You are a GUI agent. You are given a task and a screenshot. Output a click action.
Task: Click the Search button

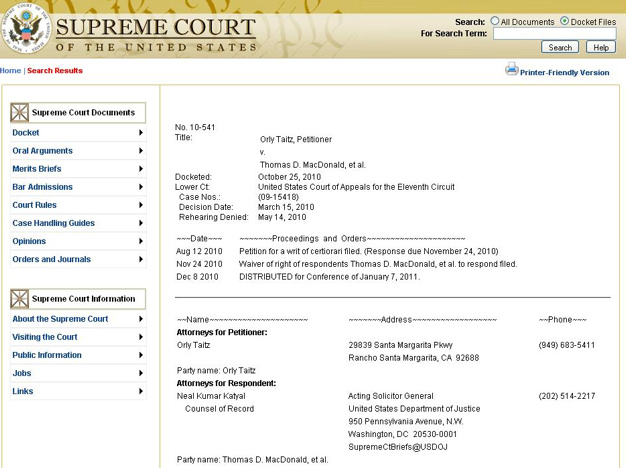coord(560,47)
